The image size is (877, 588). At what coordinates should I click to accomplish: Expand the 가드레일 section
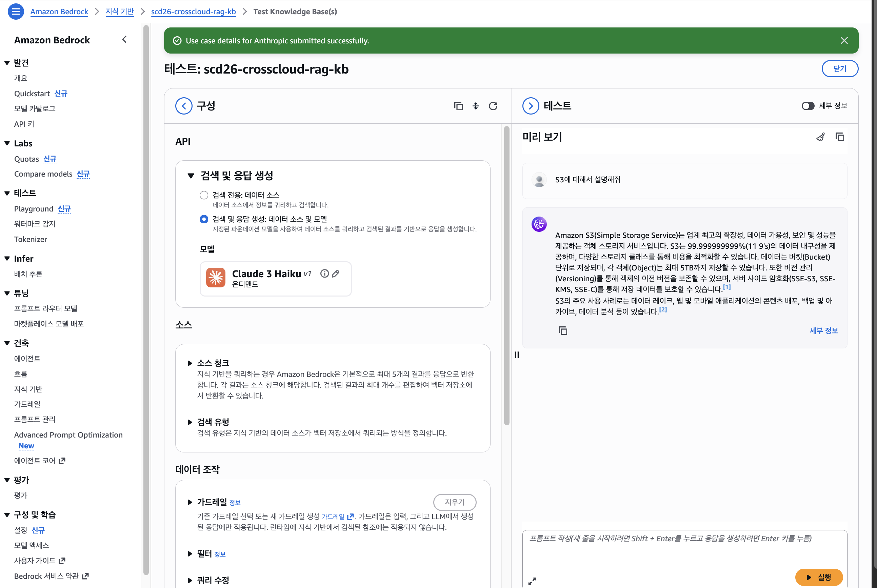click(x=190, y=502)
